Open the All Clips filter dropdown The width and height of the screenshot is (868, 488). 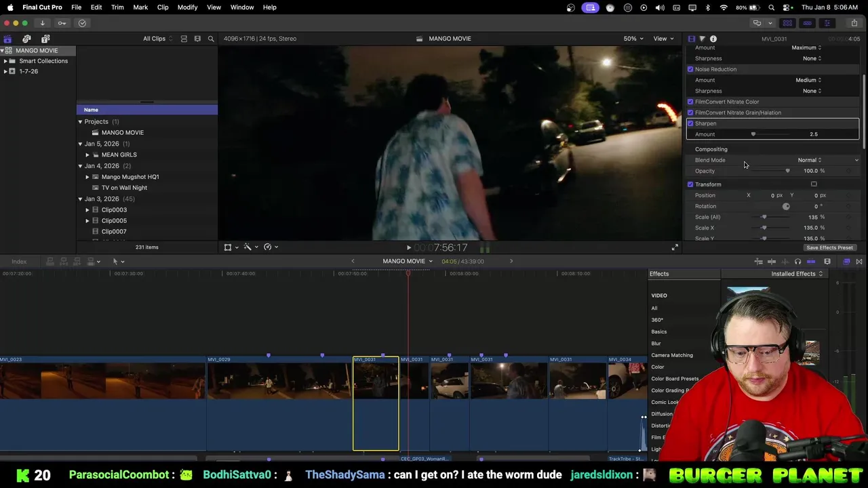click(x=157, y=39)
